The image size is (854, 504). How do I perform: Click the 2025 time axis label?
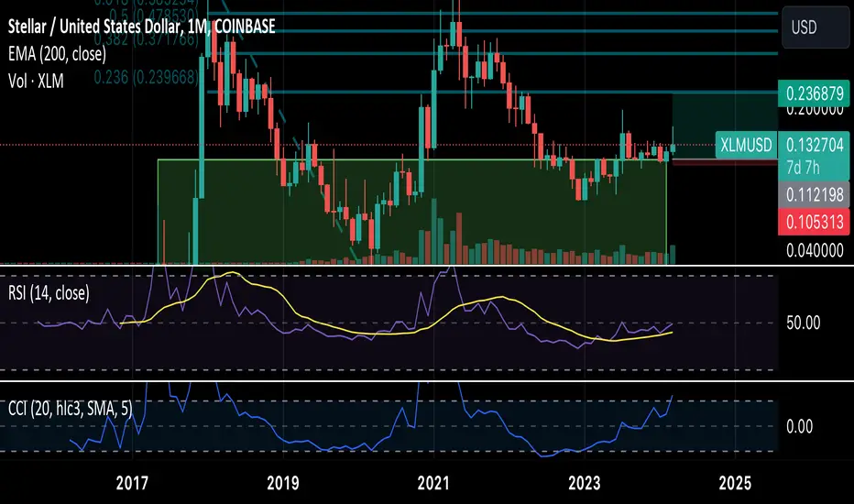point(735,483)
